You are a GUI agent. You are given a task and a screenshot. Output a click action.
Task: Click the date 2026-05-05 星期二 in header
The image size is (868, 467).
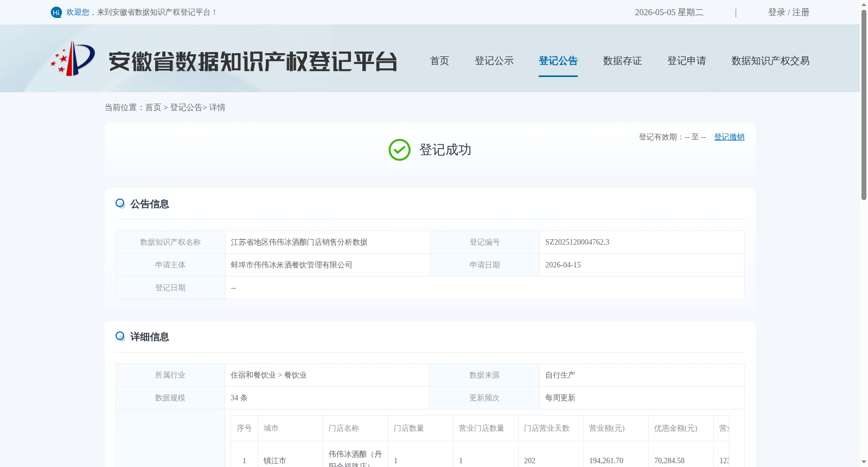click(x=669, y=12)
